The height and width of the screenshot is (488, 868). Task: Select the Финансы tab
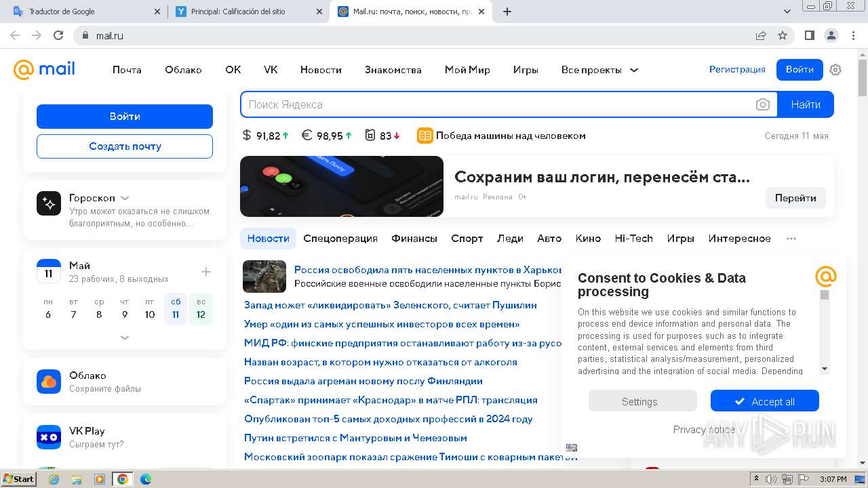[x=414, y=239]
